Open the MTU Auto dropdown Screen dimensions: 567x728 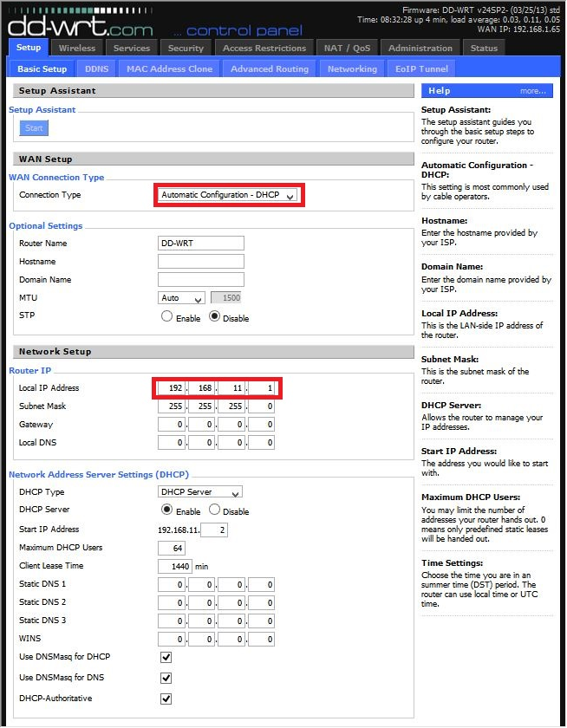pyautogui.click(x=181, y=298)
